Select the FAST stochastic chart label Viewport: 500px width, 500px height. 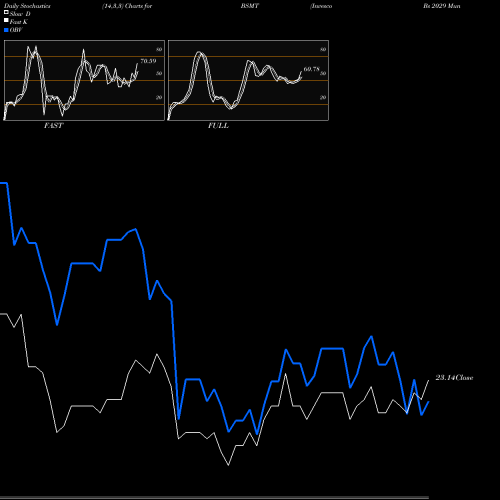pyautogui.click(x=53, y=126)
